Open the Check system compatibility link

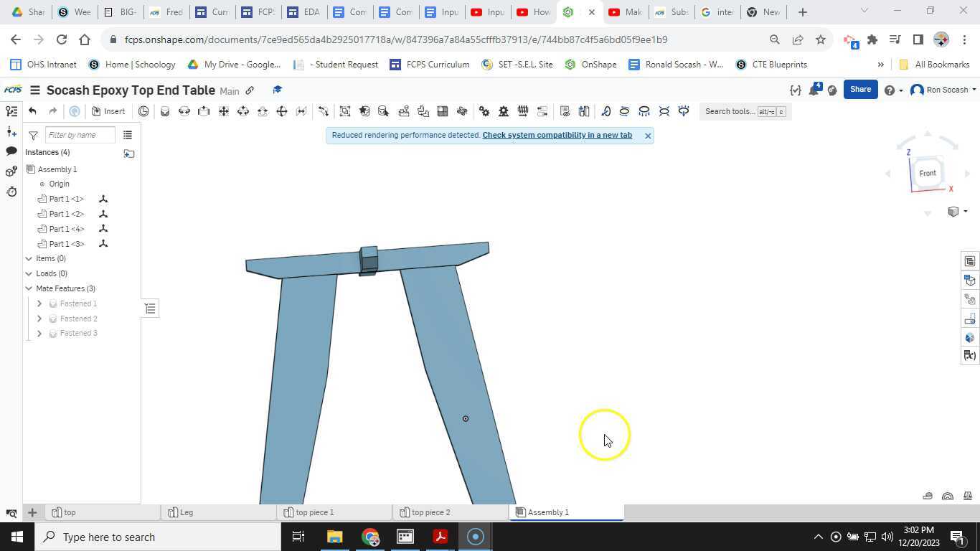coord(557,135)
